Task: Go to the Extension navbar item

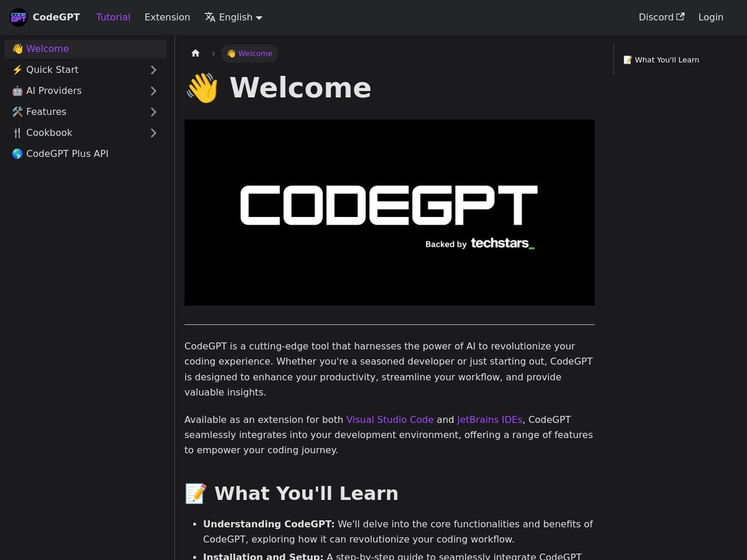Action: click(x=167, y=17)
